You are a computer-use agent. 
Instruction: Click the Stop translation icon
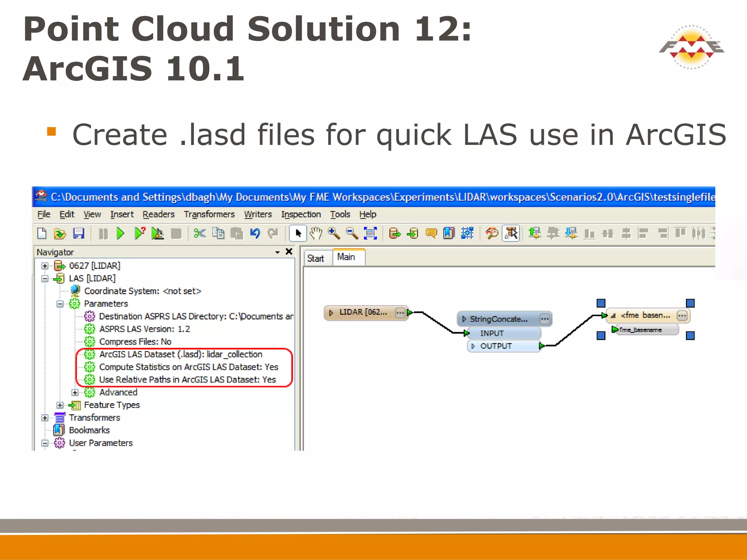[176, 233]
